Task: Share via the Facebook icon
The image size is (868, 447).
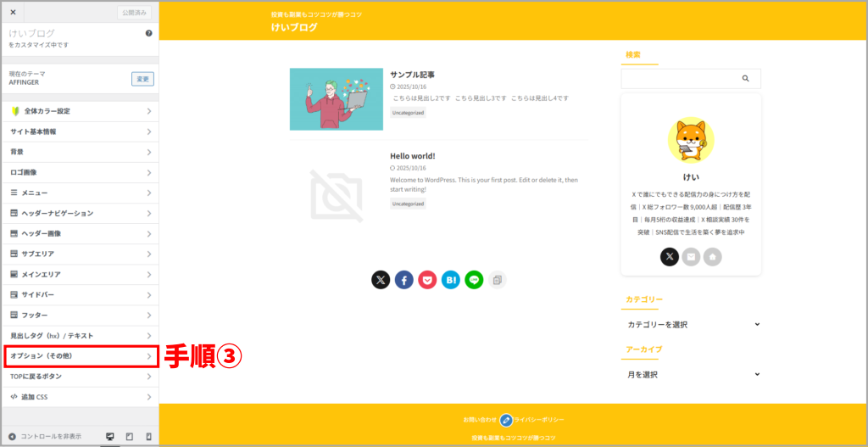Action: pos(404,280)
